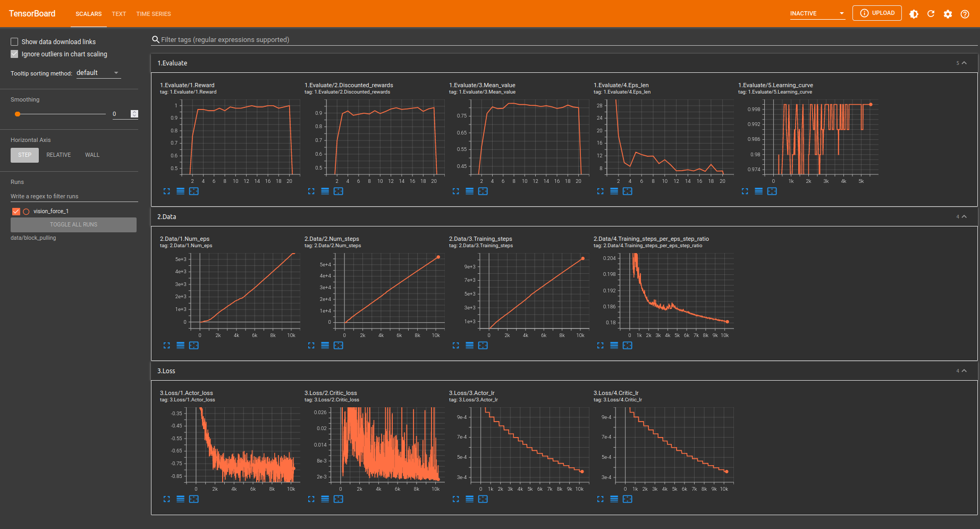This screenshot has height=529, width=980.
Task: Fit domain to data on Critic_loss chart
Action: [339, 499]
